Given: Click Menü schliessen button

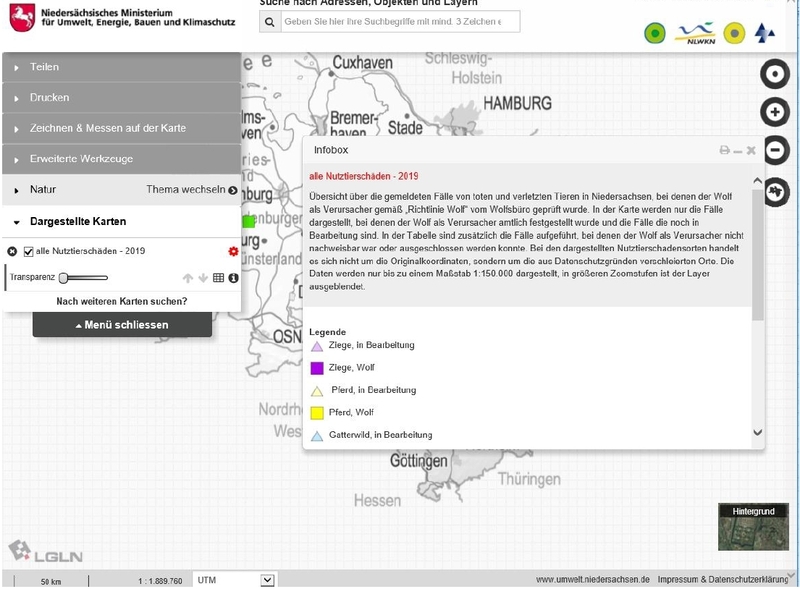Looking at the screenshot, I should coord(122,325).
